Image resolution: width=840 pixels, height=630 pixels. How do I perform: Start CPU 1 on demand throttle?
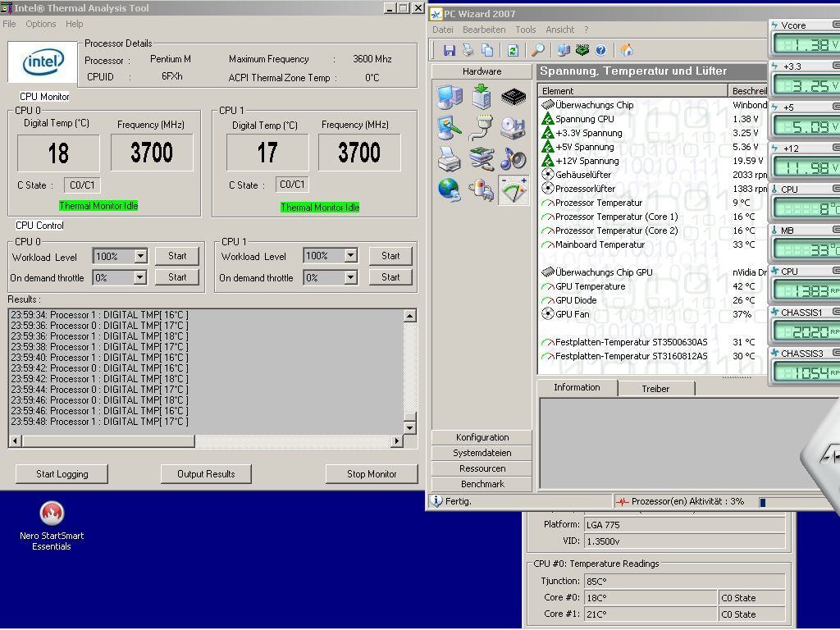click(390, 277)
